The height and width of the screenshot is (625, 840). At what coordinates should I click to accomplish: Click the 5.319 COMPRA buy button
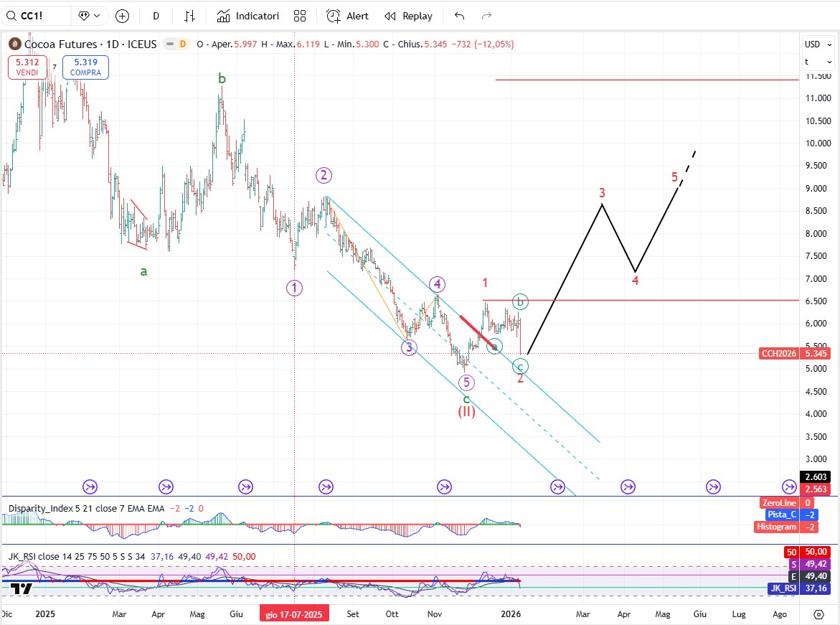(x=85, y=67)
